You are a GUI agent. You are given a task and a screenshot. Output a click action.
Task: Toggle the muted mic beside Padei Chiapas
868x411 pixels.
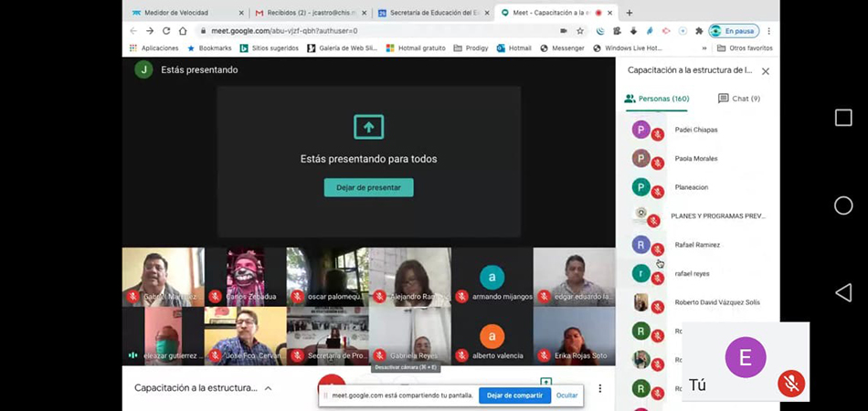tap(658, 134)
